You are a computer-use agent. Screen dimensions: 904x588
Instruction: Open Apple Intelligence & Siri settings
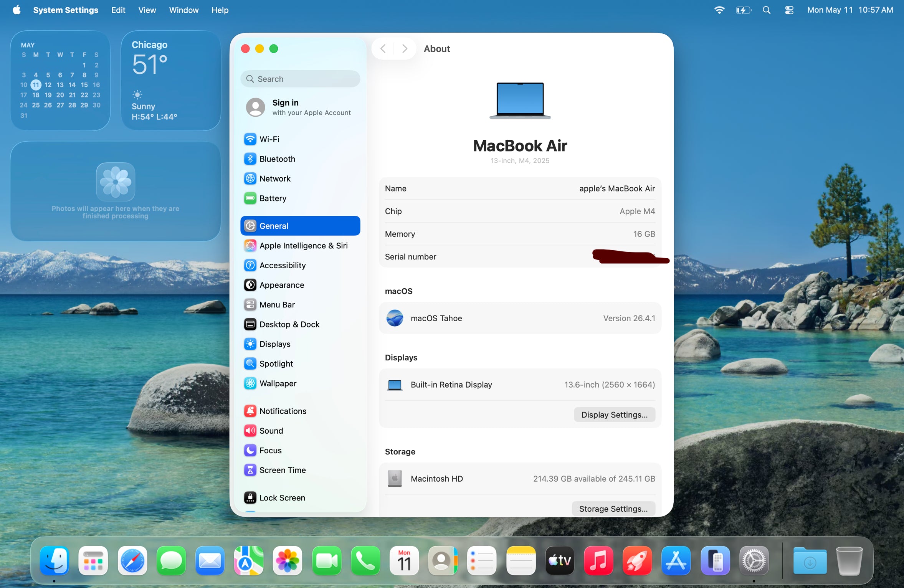coord(300,246)
